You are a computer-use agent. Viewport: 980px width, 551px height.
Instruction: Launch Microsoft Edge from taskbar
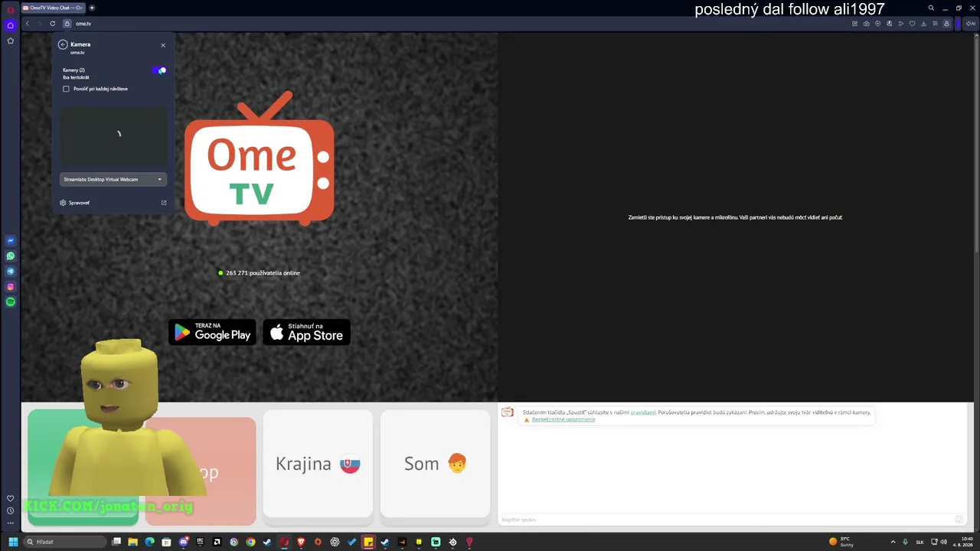coord(150,542)
